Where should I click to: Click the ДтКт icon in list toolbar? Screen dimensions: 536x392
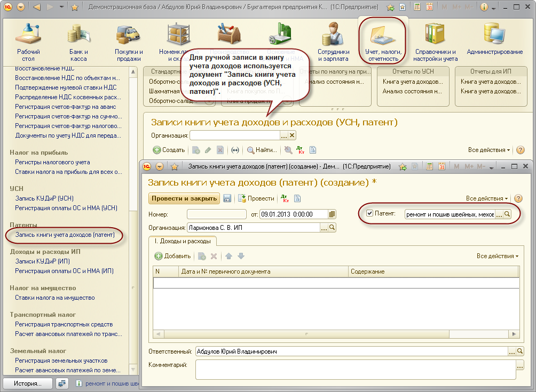click(x=300, y=150)
